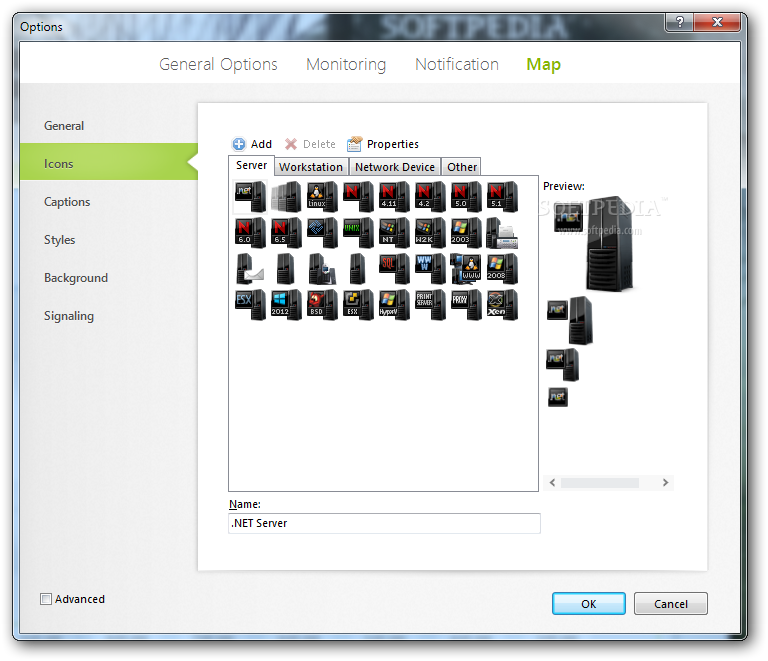Switch to the Other icon tab
Image resolution: width=768 pixels, height=661 pixels.
[x=461, y=167]
